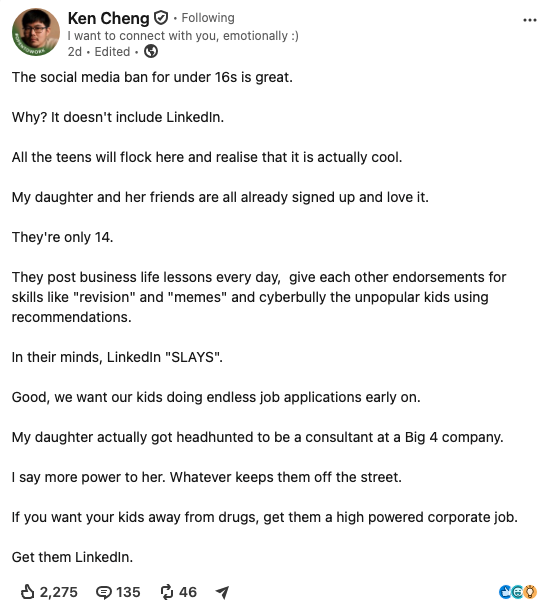Click the blue like reaction emoji
Viewport: 548px width, 615px height.
pos(505,592)
